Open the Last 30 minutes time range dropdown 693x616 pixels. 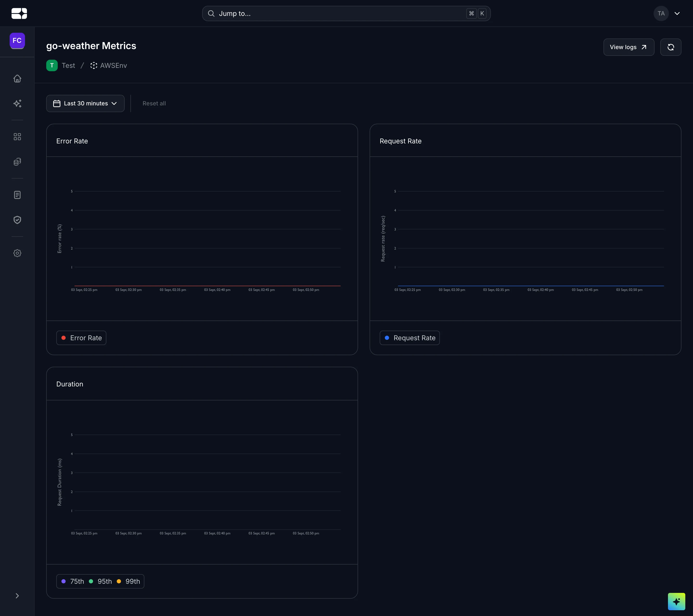click(x=85, y=103)
